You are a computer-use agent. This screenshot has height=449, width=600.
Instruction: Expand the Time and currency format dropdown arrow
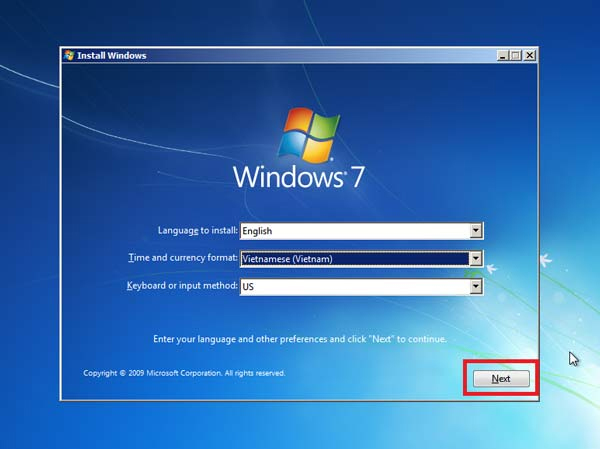(476, 259)
